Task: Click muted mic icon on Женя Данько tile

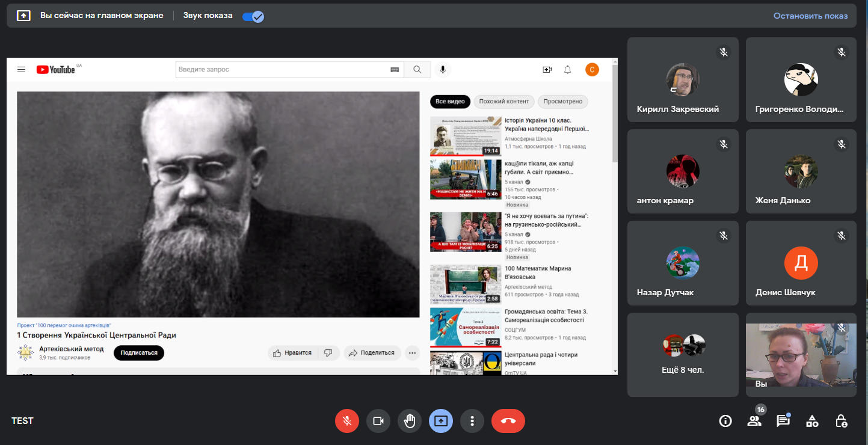Action: [842, 144]
